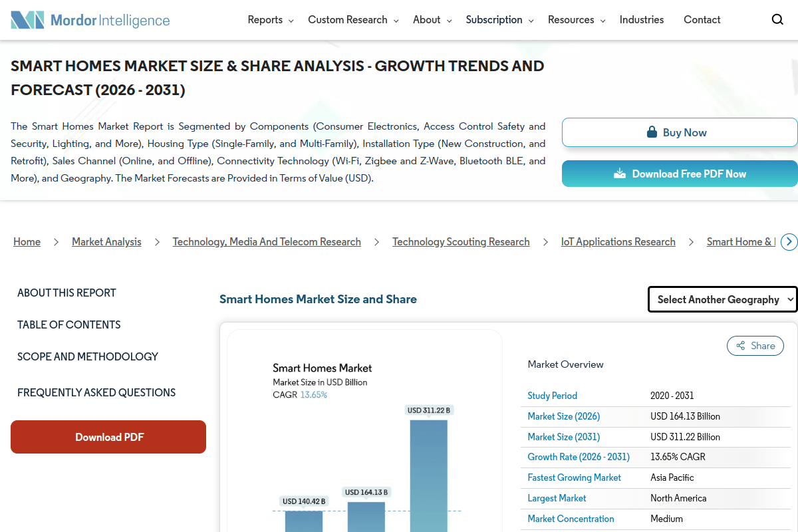
Task: Open Select Another Geography dropdown
Action: (x=722, y=299)
